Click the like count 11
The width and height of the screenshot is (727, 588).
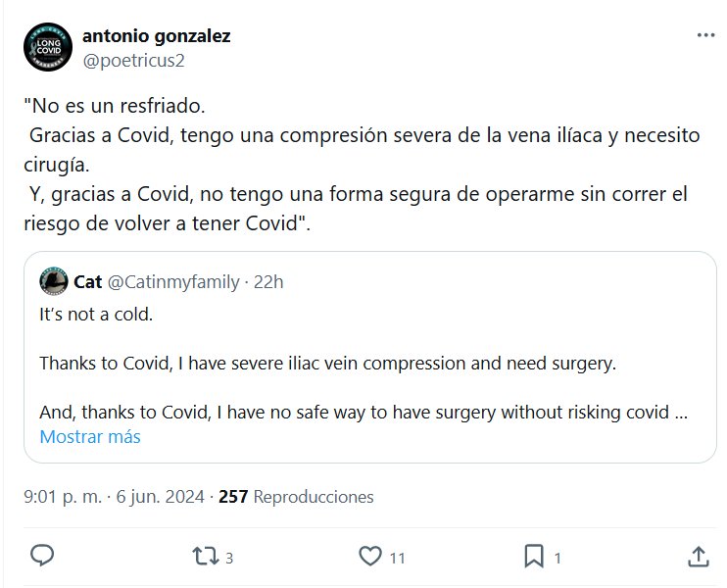[397, 559]
